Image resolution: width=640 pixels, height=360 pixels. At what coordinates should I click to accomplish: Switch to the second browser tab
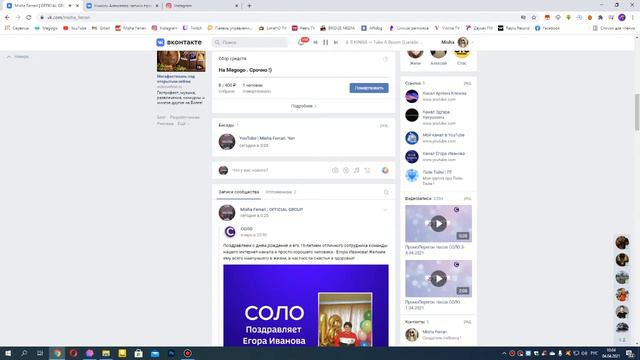pyautogui.click(x=122, y=6)
